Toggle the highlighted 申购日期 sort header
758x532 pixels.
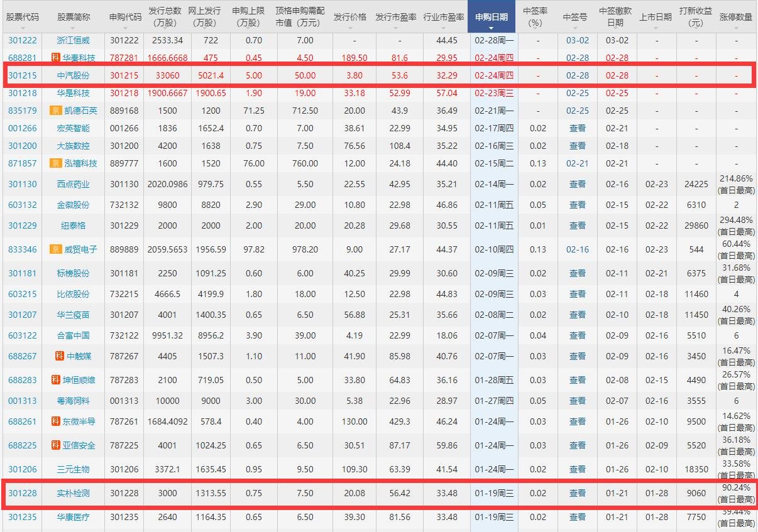pos(492,17)
